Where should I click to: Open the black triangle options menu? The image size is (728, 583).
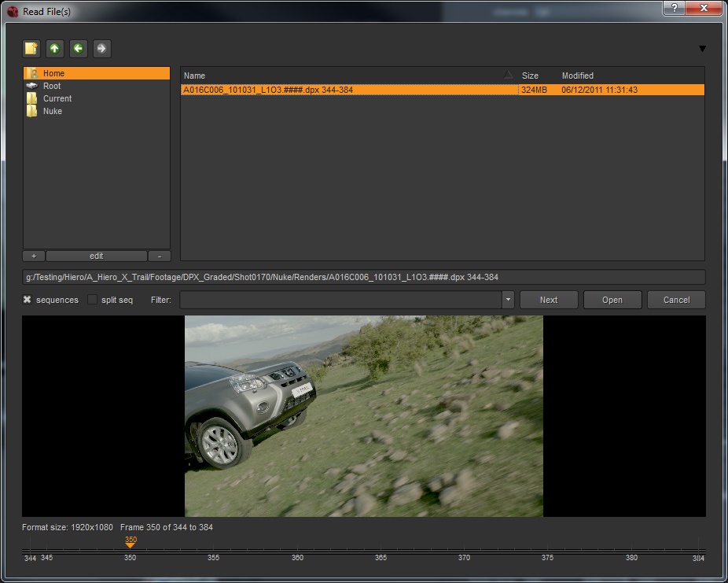[702, 49]
